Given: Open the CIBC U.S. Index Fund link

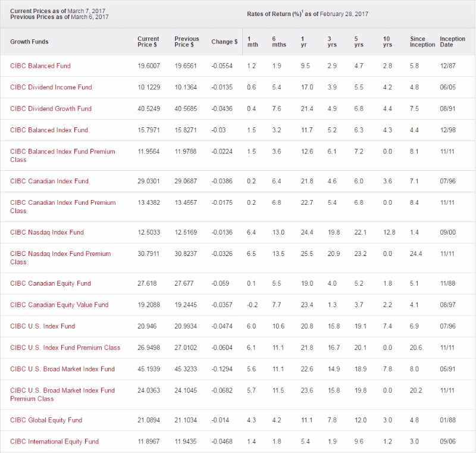Looking at the screenshot, I should pyautogui.click(x=42, y=326).
